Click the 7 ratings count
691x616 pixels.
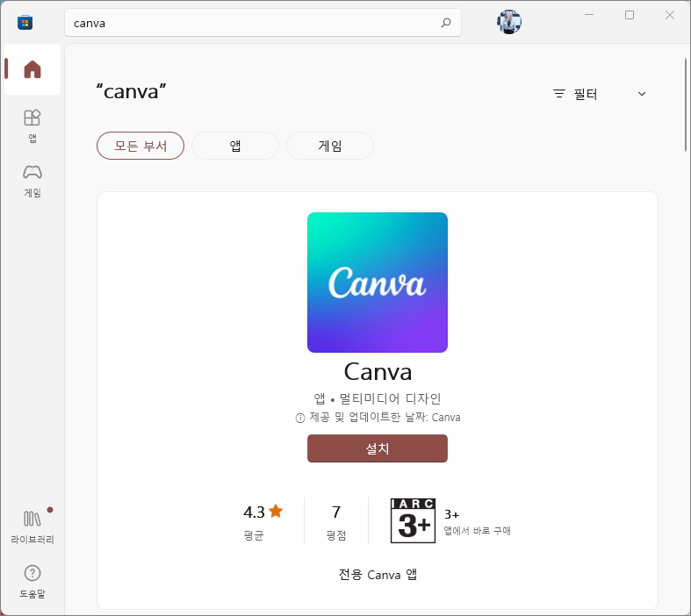coord(336,512)
